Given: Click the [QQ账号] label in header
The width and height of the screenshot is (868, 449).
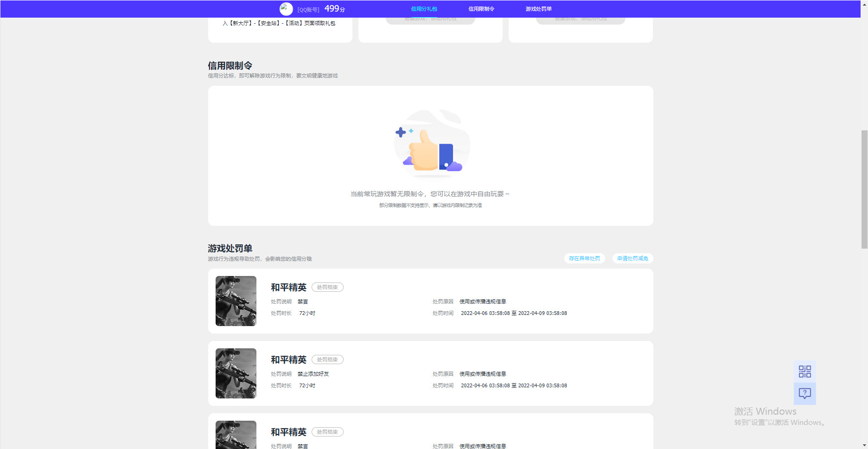Looking at the screenshot, I should [x=308, y=10].
